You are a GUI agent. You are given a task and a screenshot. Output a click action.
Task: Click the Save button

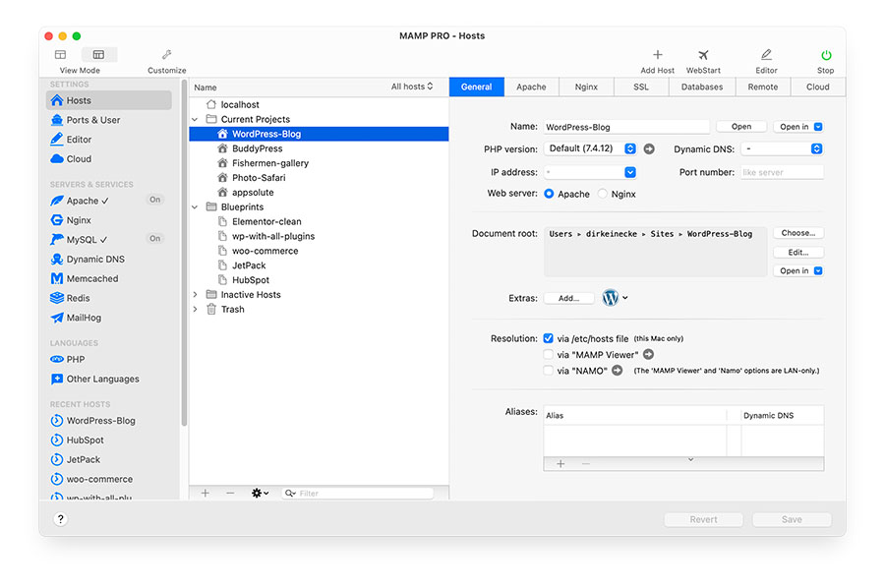point(792,519)
